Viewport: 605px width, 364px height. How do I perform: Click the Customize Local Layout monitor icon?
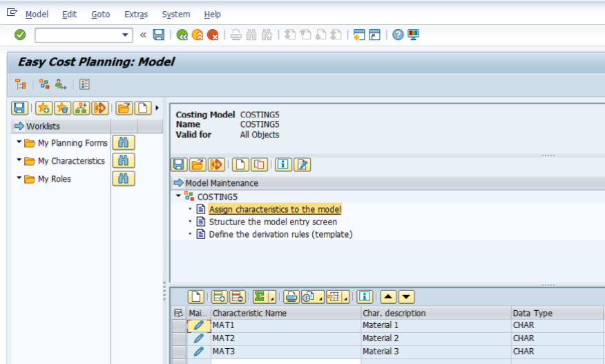(413, 35)
